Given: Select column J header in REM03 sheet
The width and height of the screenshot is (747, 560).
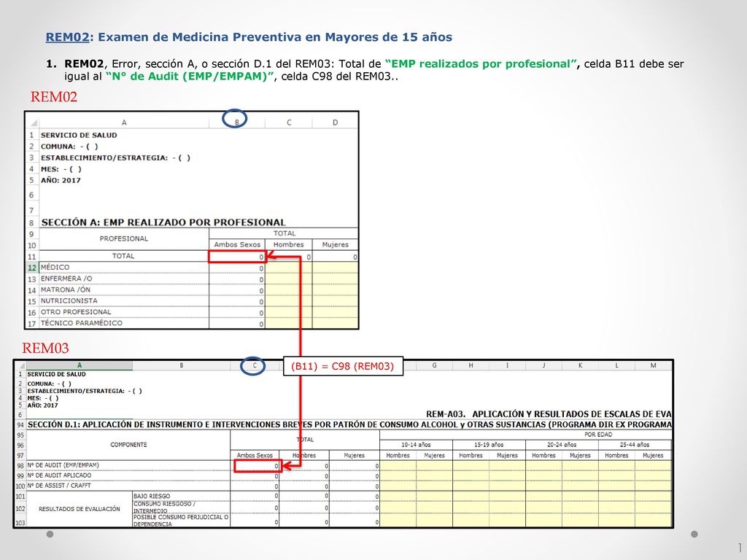Looking at the screenshot, I should tap(543, 366).
